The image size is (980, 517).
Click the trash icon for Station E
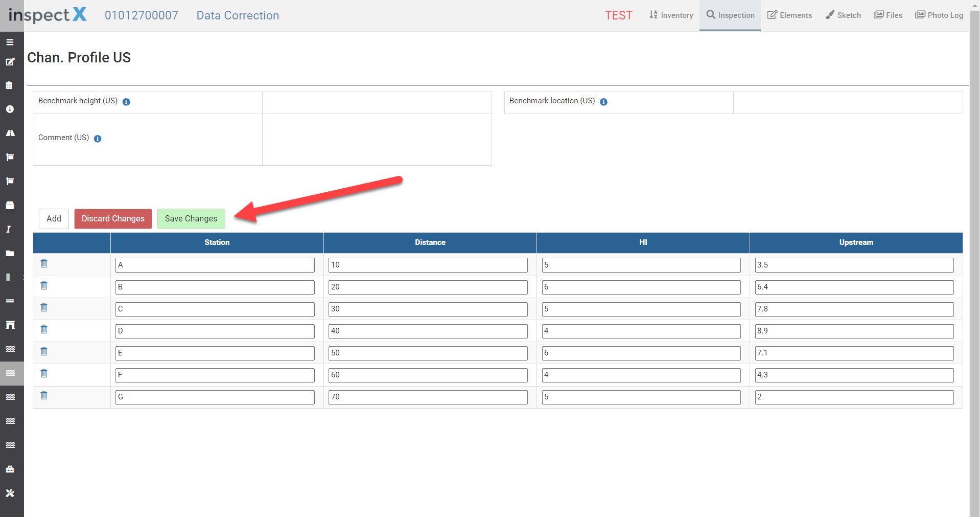[44, 351]
